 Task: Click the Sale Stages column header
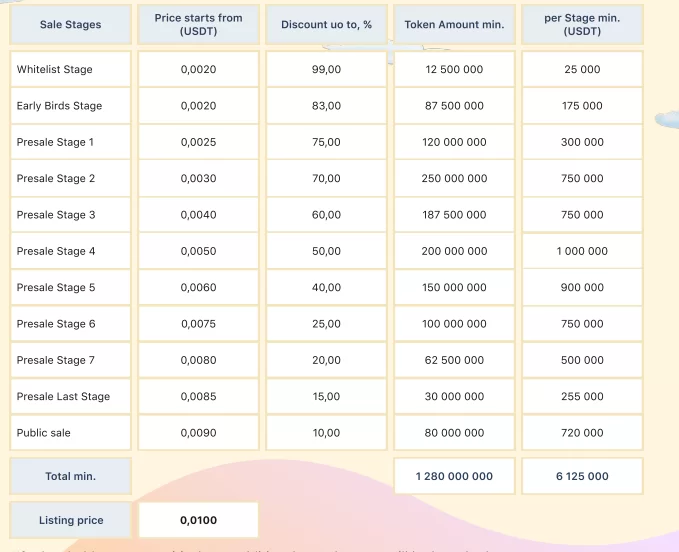tap(70, 24)
